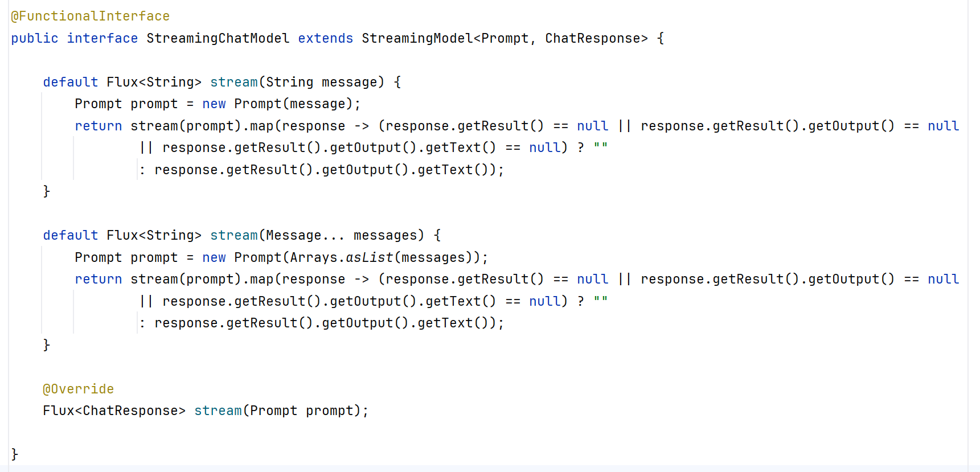
Task: Click the public keyword on the interface line
Action: click(34, 38)
